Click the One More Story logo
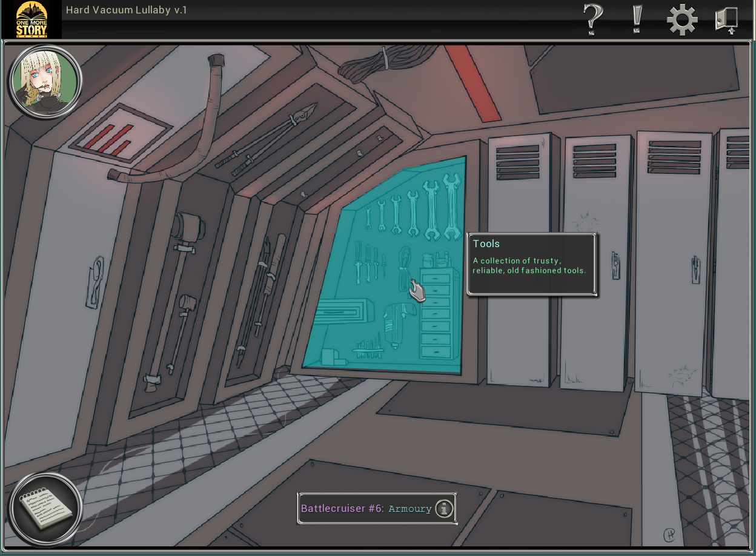 click(x=31, y=19)
